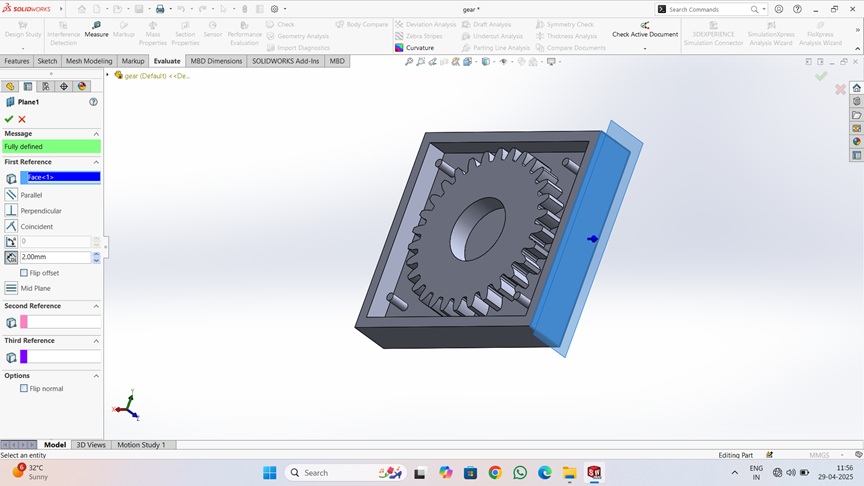Collapse the Options section

[96, 376]
